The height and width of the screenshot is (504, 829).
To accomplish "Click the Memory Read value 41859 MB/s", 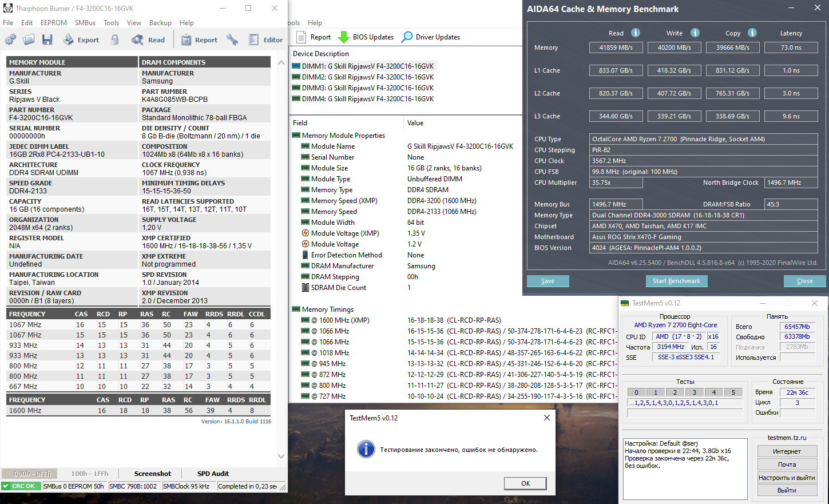I will [x=616, y=47].
